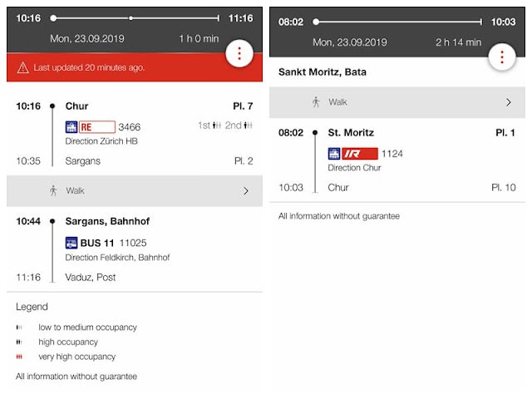This screenshot has height=399, width=532.
Task: Click the IR train badge for 1124
Action: 360,154
